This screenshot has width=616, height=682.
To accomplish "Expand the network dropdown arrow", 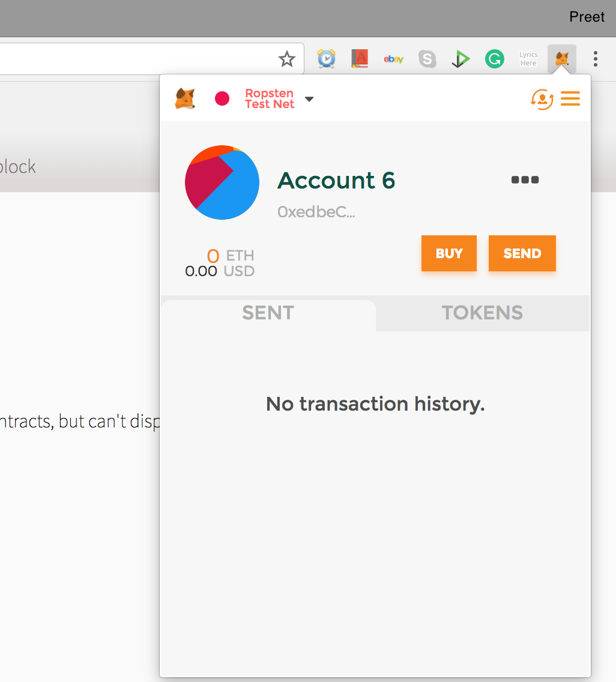I will 309,99.
